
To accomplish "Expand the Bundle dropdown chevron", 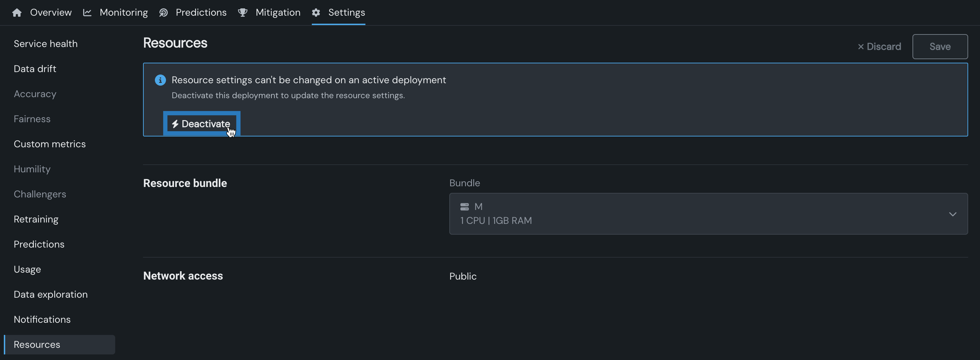I will coord(952,214).
